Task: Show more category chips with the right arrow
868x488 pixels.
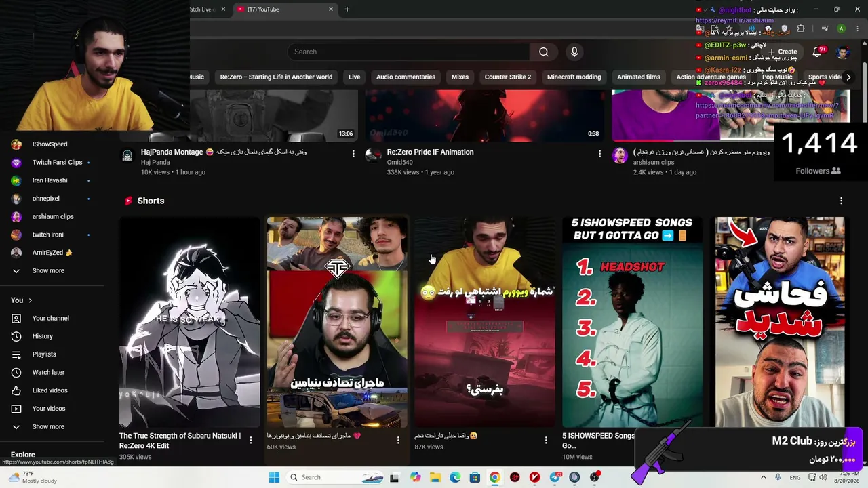Action: pyautogui.click(x=848, y=77)
